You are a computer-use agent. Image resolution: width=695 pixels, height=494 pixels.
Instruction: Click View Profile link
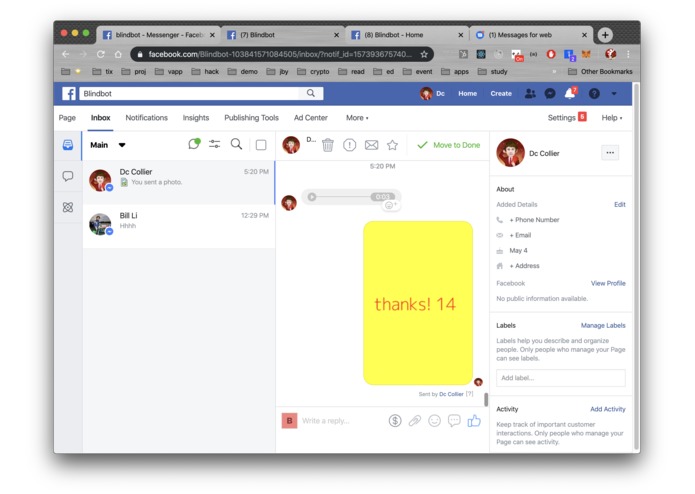coord(608,283)
